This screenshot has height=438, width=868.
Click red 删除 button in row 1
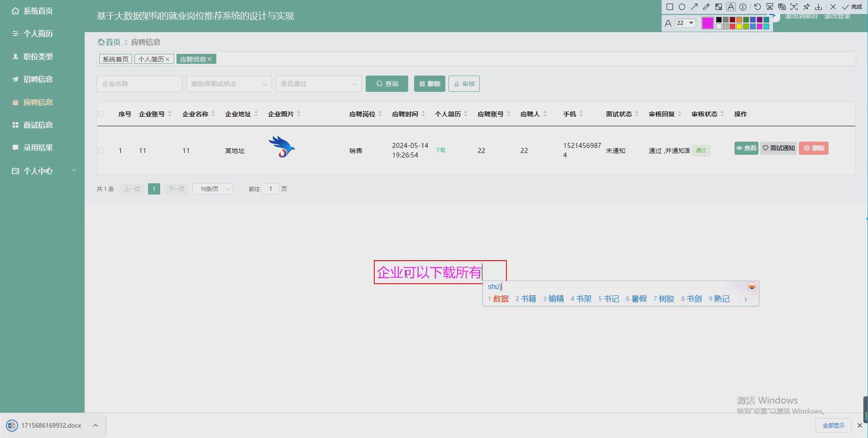814,148
